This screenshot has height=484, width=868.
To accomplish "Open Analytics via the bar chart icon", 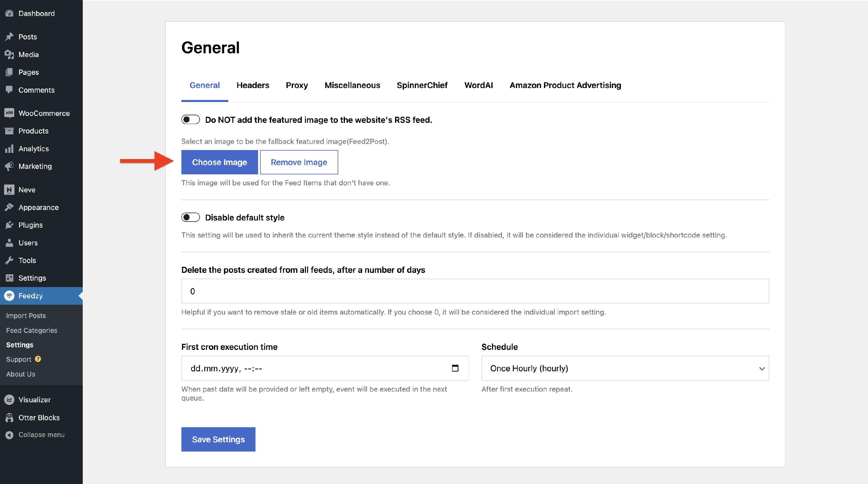I will [9, 148].
